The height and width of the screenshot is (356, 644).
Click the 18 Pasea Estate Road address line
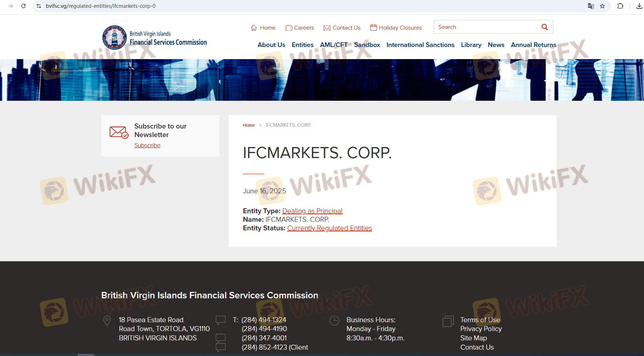tap(151, 320)
